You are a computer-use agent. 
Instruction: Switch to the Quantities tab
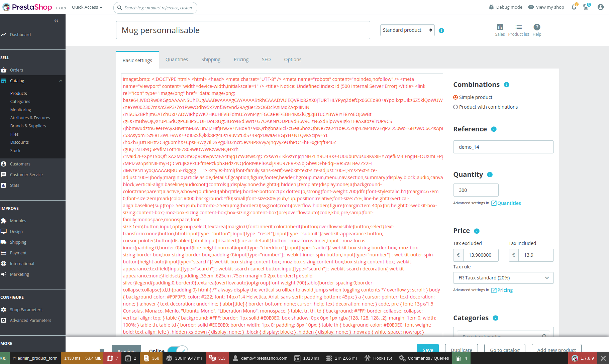click(x=177, y=59)
